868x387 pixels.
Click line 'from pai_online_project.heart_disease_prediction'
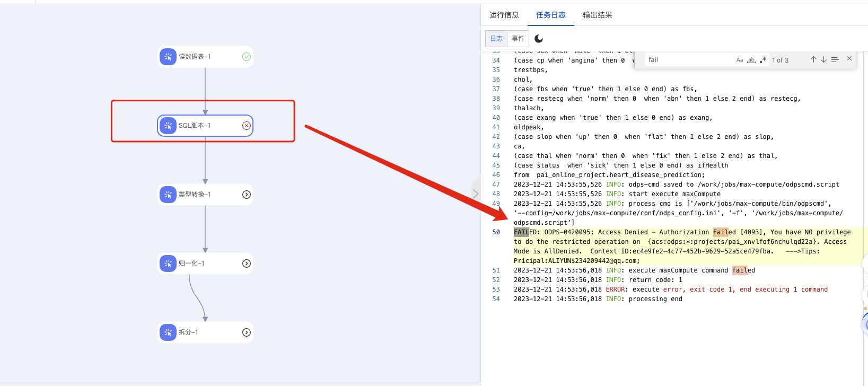609,175
